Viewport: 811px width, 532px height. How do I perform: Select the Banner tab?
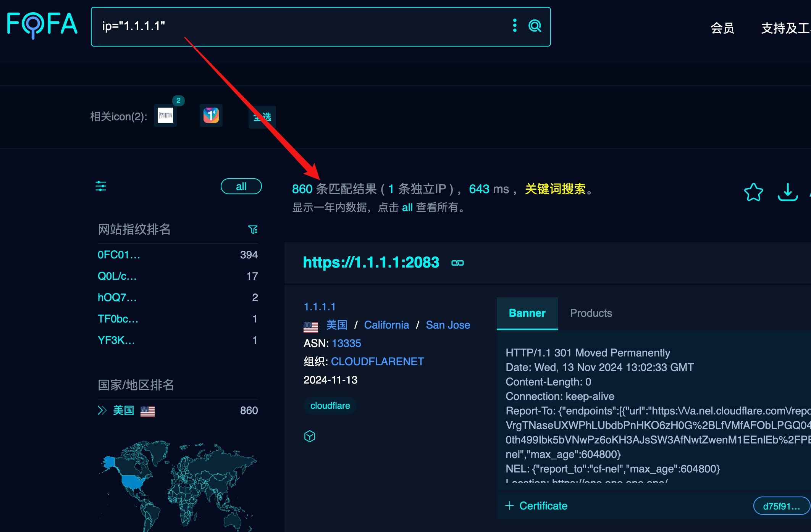click(x=527, y=313)
